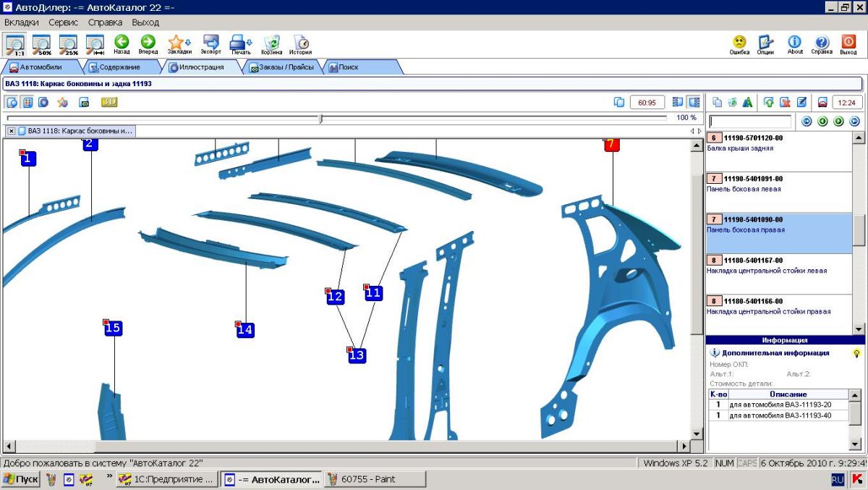The height and width of the screenshot is (490, 868).
Task: Open the История history
Action: tap(301, 44)
